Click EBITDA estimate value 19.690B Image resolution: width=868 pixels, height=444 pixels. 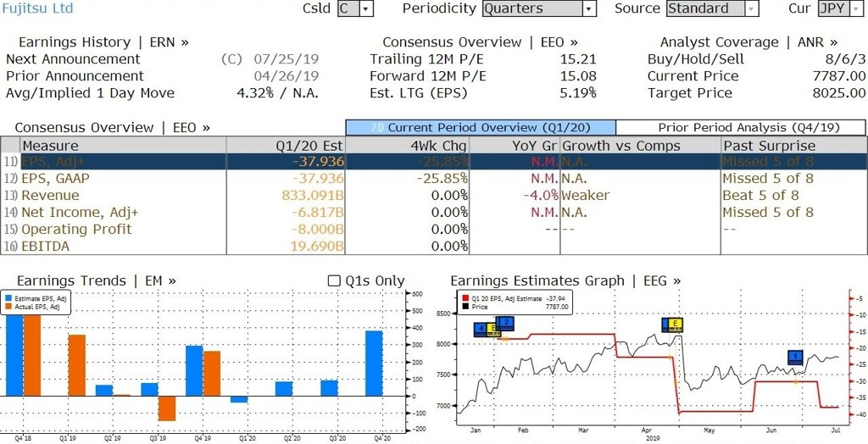tap(317, 247)
